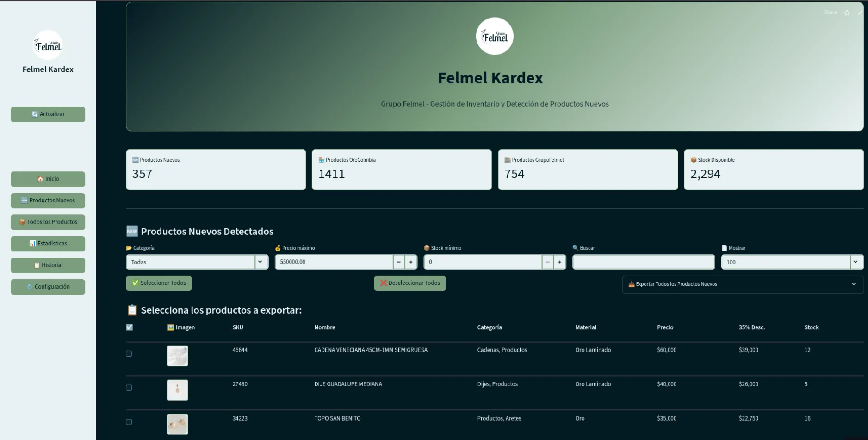Check the box for CADENA VENECIANA row

(x=129, y=354)
